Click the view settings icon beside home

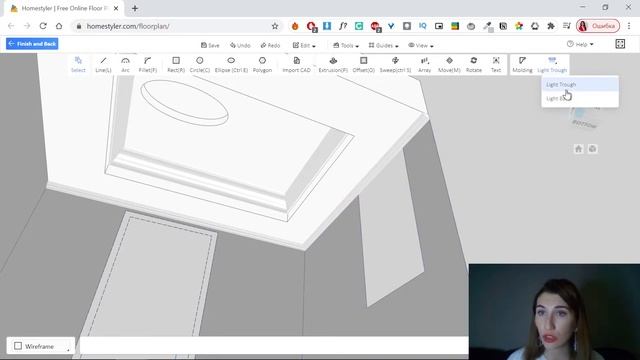[x=593, y=149]
